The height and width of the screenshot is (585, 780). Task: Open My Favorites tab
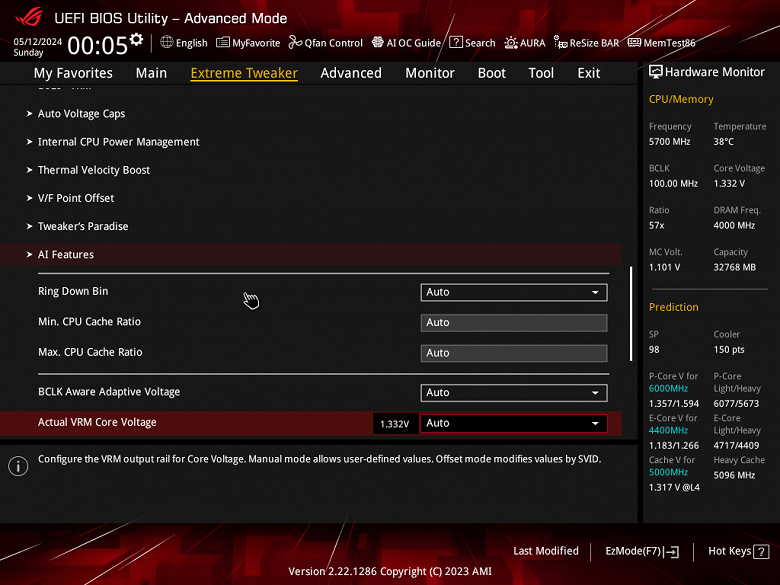click(73, 73)
